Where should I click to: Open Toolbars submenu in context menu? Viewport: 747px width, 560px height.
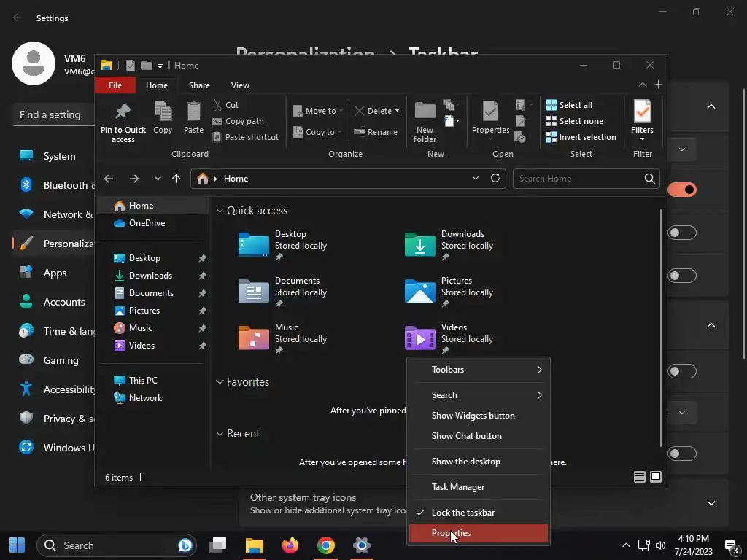pyautogui.click(x=479, y=370)
